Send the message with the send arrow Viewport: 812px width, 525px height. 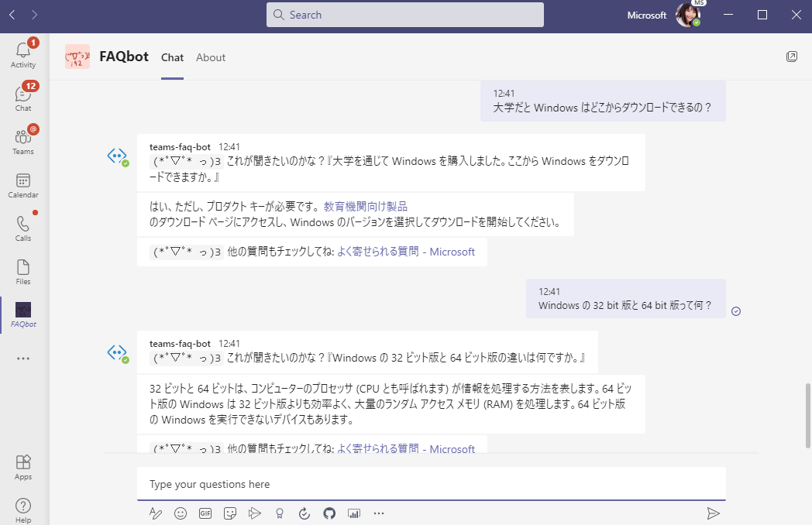point(713,513)
